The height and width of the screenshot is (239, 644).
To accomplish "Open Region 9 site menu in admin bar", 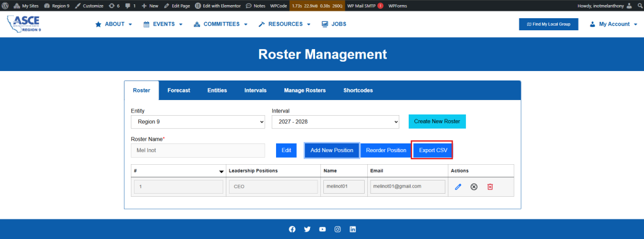I will [57, 6].
